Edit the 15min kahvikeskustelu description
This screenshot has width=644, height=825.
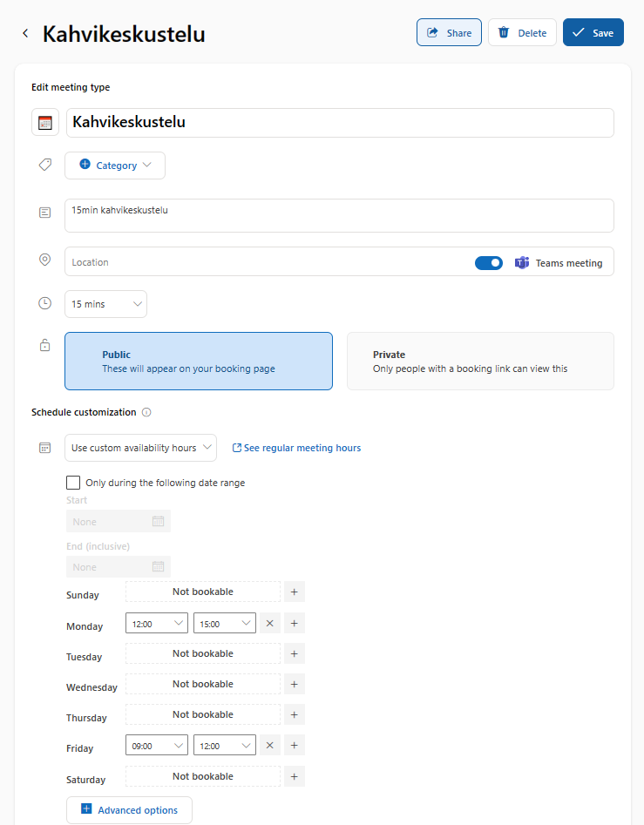click(339, 215)
